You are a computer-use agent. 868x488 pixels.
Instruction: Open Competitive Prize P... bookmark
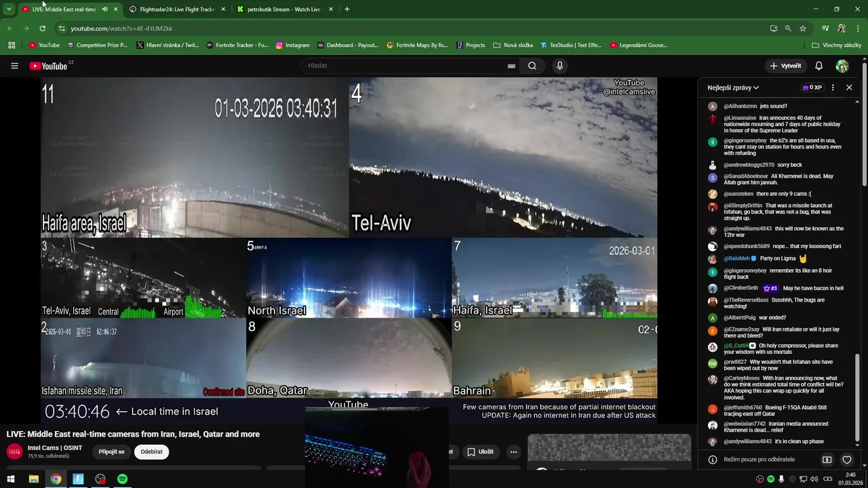(97, 45)
